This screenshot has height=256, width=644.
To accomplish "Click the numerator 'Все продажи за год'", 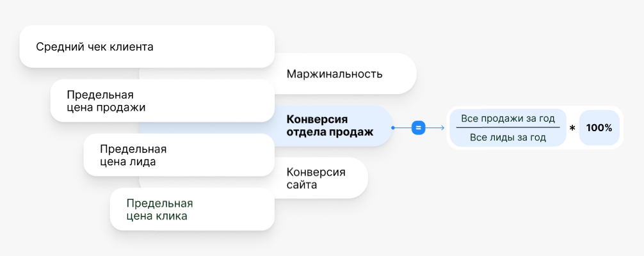I will click(x=508, y=118).
